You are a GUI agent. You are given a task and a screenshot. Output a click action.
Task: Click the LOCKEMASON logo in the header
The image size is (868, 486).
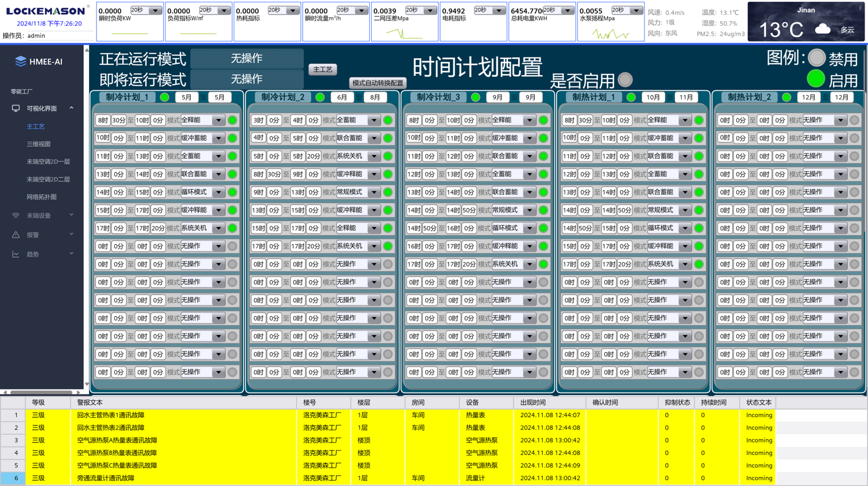[45, 11]
